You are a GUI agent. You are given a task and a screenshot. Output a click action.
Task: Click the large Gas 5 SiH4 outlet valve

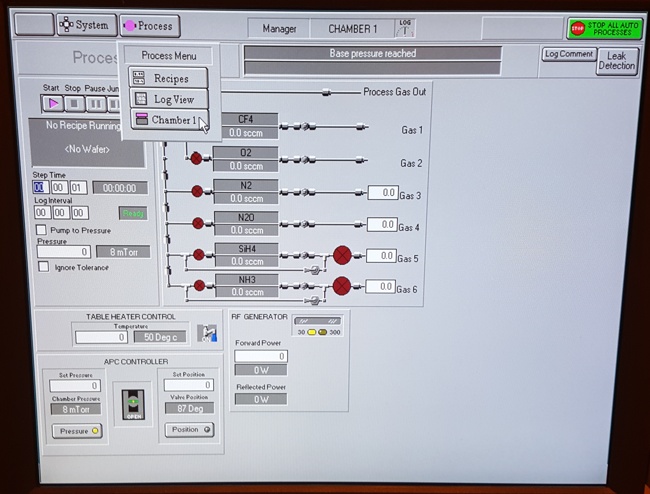click(343, 255)
